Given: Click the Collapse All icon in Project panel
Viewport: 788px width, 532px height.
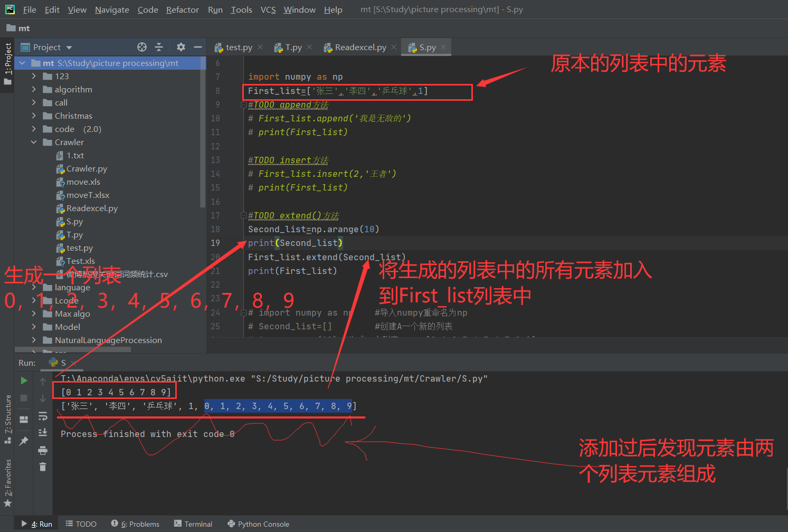Looking at the screenshot, I should point(159,47).
